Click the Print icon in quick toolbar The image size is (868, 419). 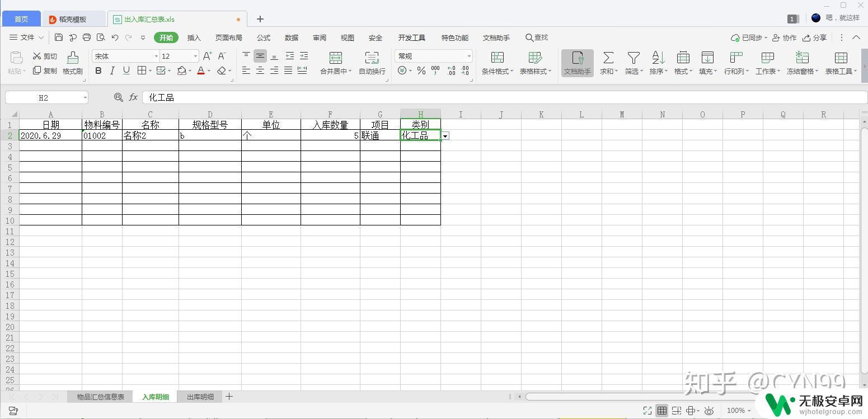click(87, 37)
